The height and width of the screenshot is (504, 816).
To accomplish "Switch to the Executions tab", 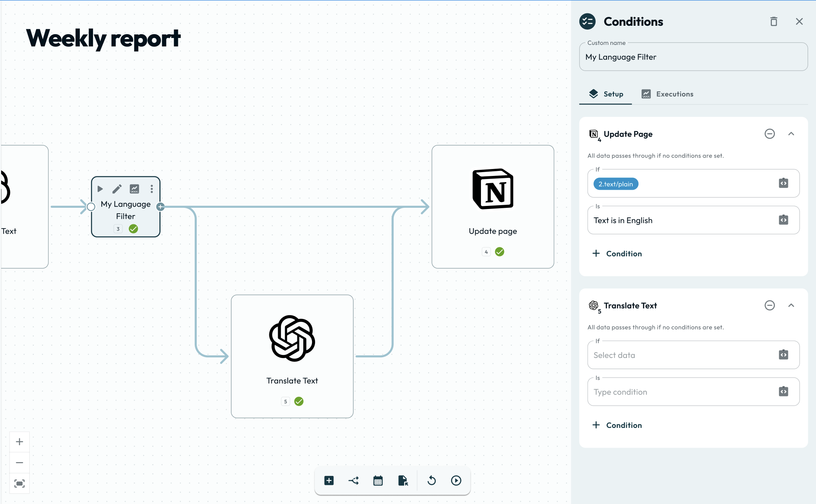I will 667,94.
